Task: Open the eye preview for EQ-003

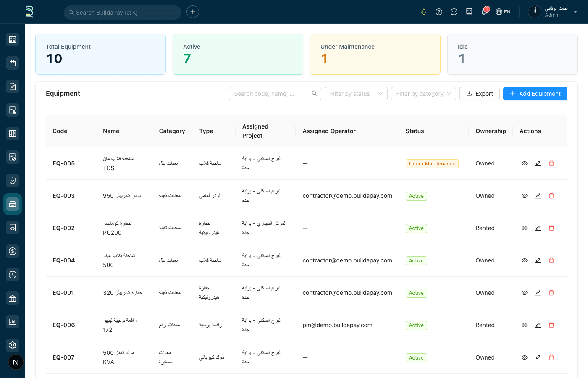Action: pos(524,196)
